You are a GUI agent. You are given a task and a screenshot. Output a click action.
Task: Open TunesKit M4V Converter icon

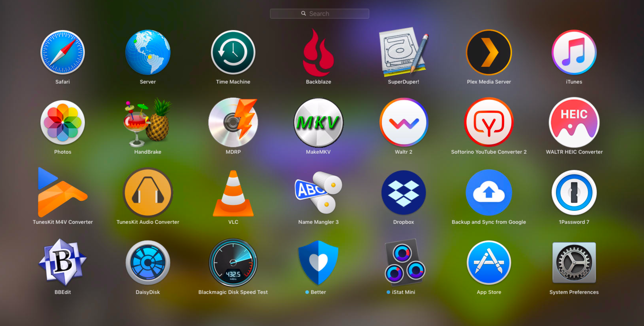click(x=63, y=193)
